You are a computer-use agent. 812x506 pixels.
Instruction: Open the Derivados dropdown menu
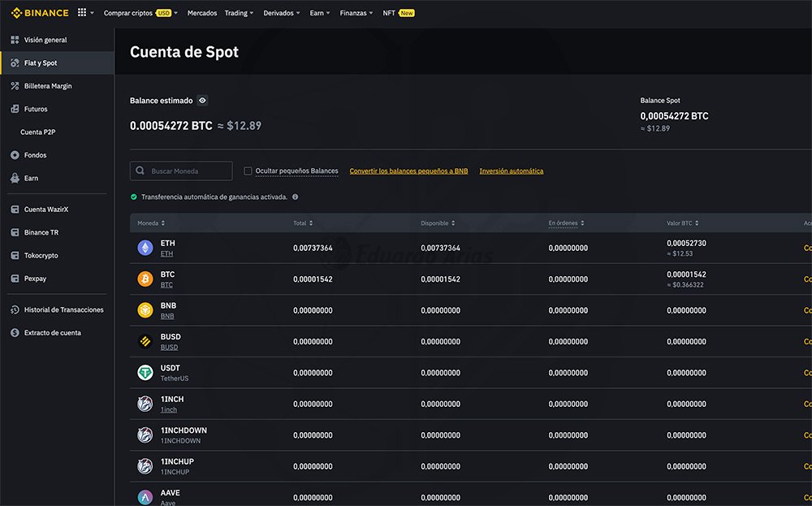click(x=281, y=13)
